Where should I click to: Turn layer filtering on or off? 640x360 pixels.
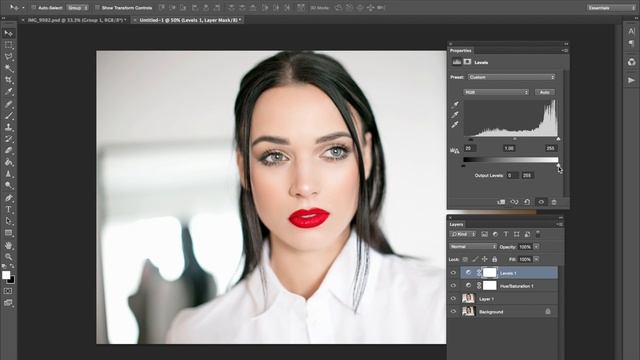pyautogui.click(x=538, y=234)
